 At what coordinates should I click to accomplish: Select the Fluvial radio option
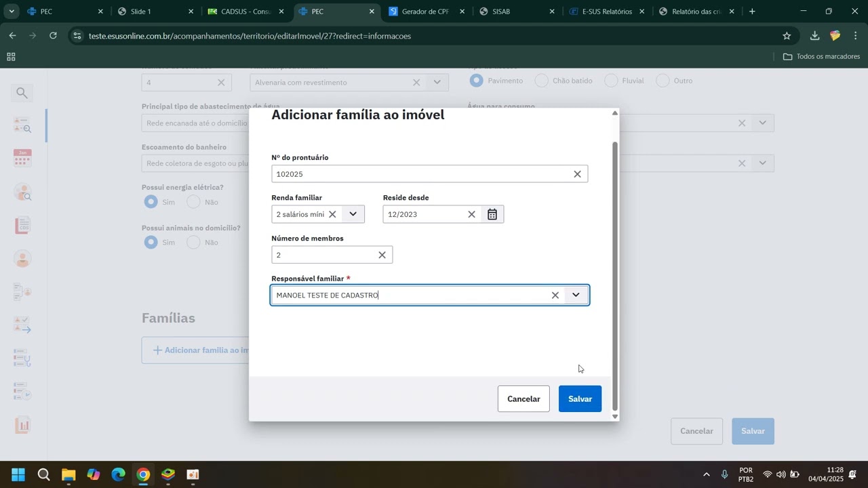coord(611,81)
